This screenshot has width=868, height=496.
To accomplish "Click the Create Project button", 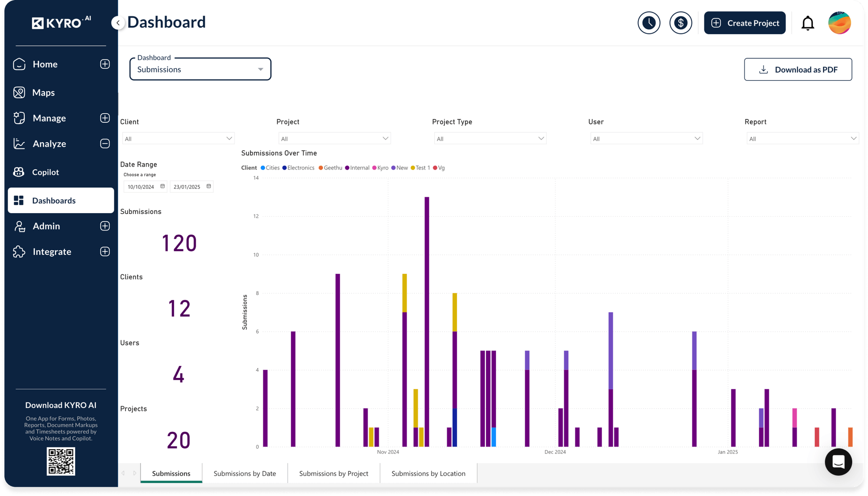I will (x=744, y=23).
